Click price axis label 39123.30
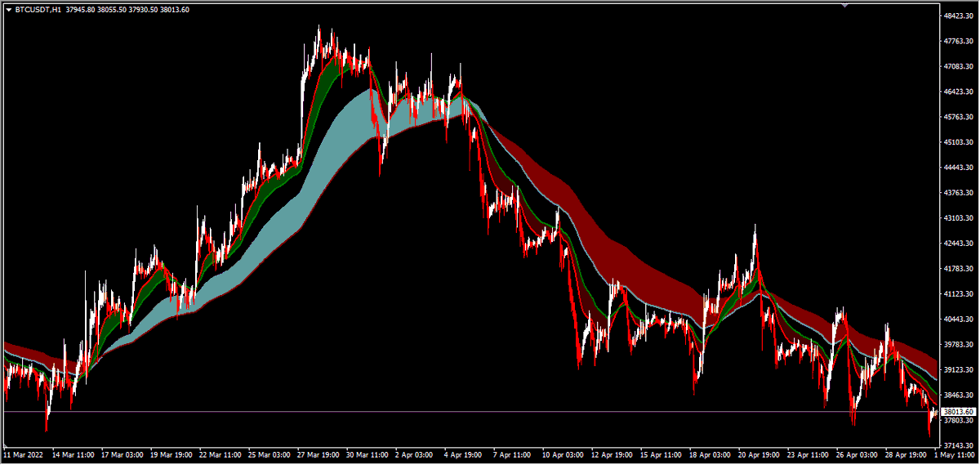The width and height of the screenshot is (980, 465). click(x=957, y=370)
